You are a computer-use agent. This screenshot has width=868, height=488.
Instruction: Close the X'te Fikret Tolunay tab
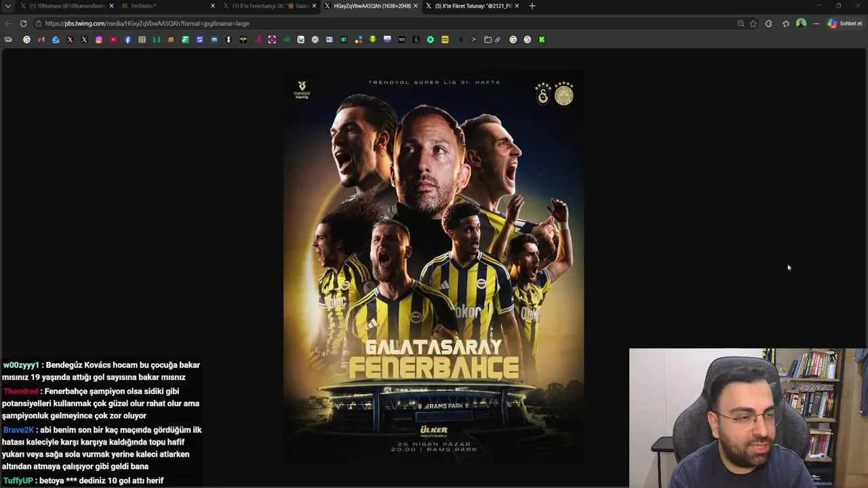(517, 6)
